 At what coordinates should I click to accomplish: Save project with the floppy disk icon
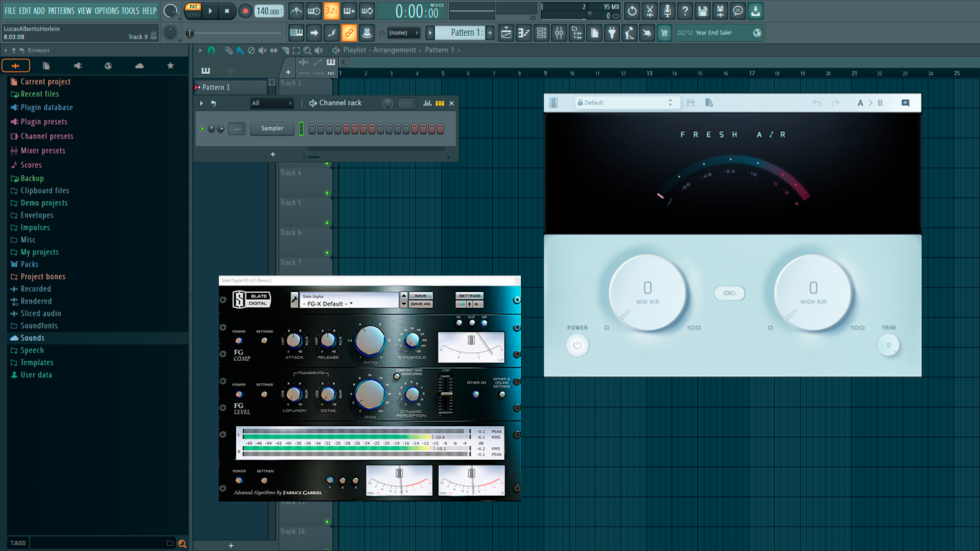pos(702,11)
